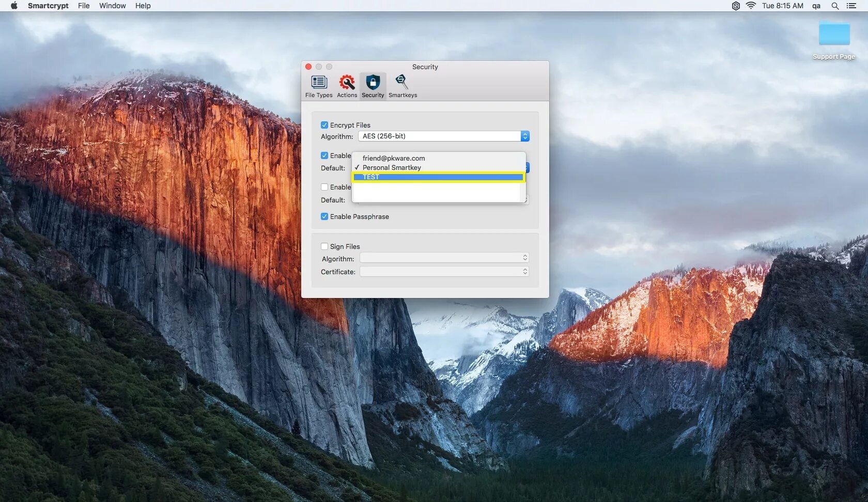Enable the Sign Files checkbox
The width and height of the screenshot is (868, 502).
pos(324,246)
